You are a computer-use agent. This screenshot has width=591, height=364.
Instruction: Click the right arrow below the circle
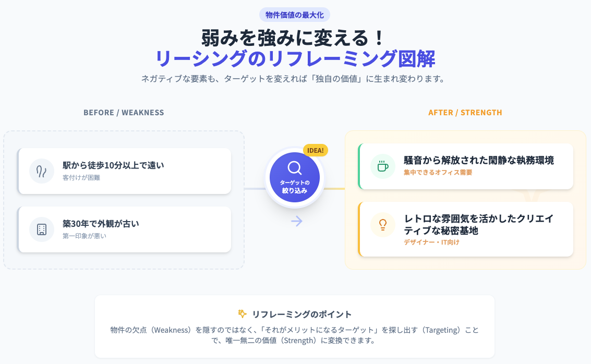pyautogui.click(x=297, y=221)
